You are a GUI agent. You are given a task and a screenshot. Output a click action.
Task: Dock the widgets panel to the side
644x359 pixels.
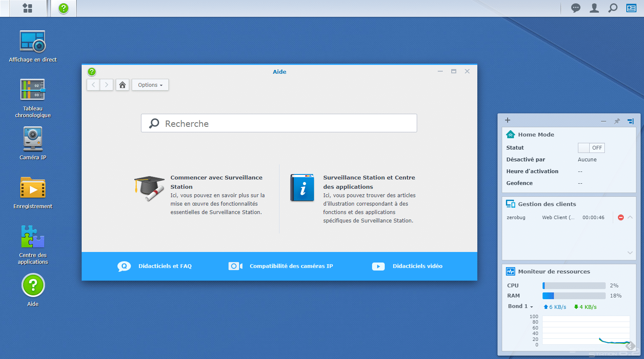pos(631,121)
